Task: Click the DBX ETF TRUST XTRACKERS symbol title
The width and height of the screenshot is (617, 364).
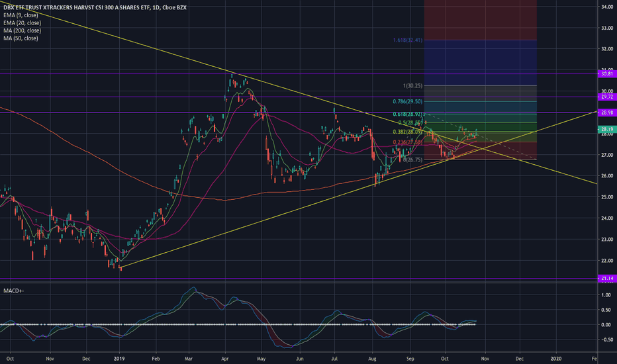Action: coord(95,7)
